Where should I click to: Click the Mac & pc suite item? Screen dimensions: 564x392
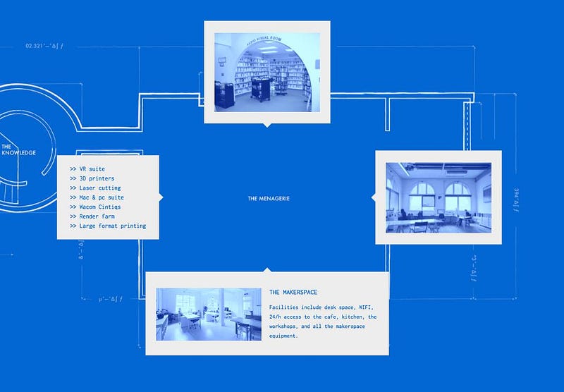(97, 197)
